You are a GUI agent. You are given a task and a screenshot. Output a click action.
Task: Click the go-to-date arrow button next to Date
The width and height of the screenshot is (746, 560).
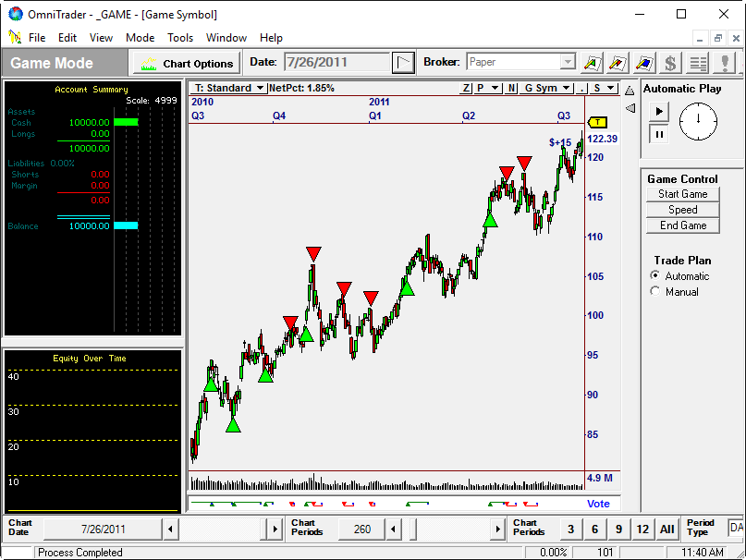(403, 62)
